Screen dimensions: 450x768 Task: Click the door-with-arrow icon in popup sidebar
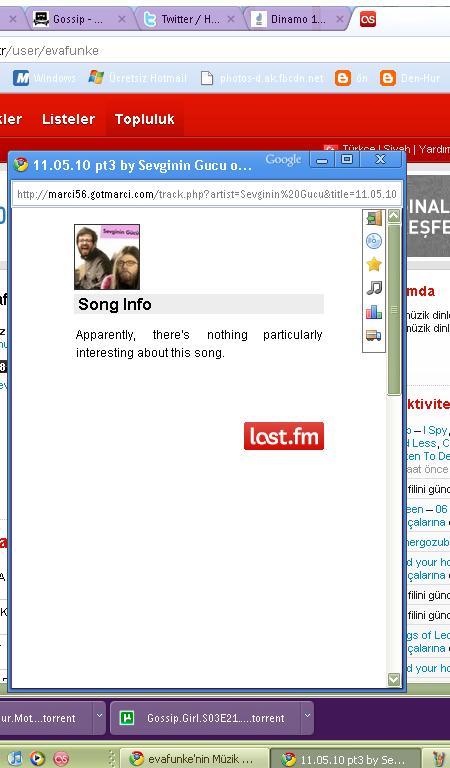(x=374, y=218)
